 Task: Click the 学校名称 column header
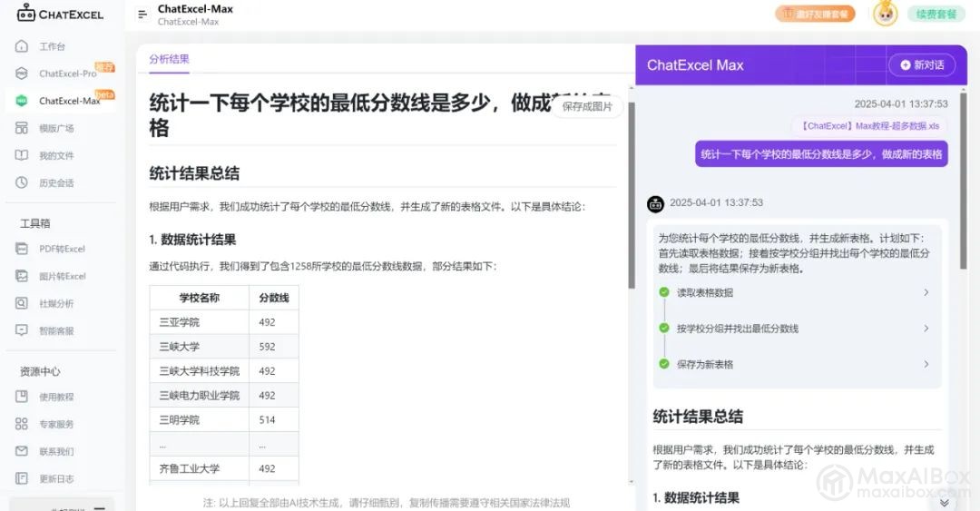[x=200, y=298]
